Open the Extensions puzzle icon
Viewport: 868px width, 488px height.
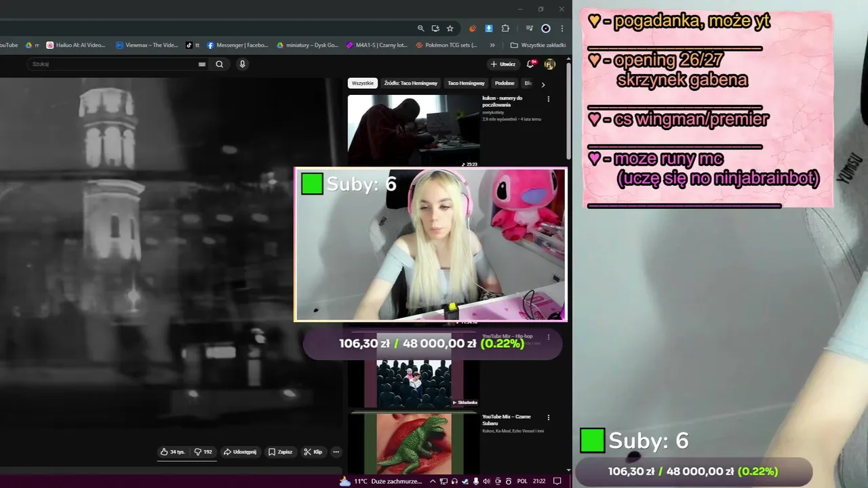[x=505, y=28]
